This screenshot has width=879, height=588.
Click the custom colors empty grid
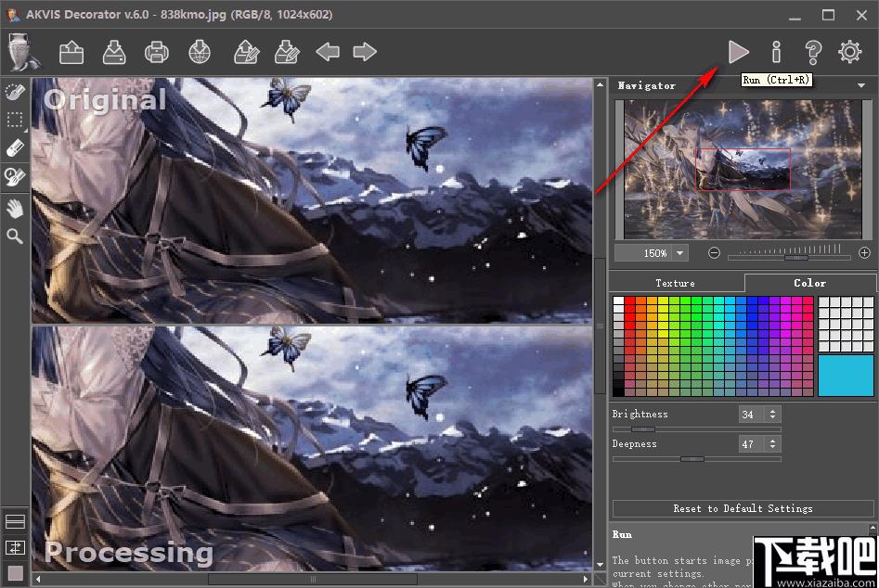tap(846, 325)
